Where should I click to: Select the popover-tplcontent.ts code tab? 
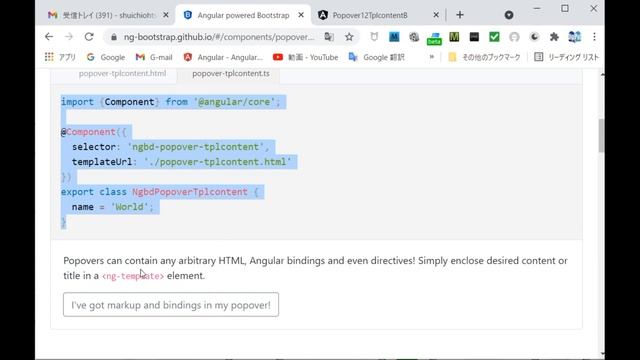[x=231, y=73]
